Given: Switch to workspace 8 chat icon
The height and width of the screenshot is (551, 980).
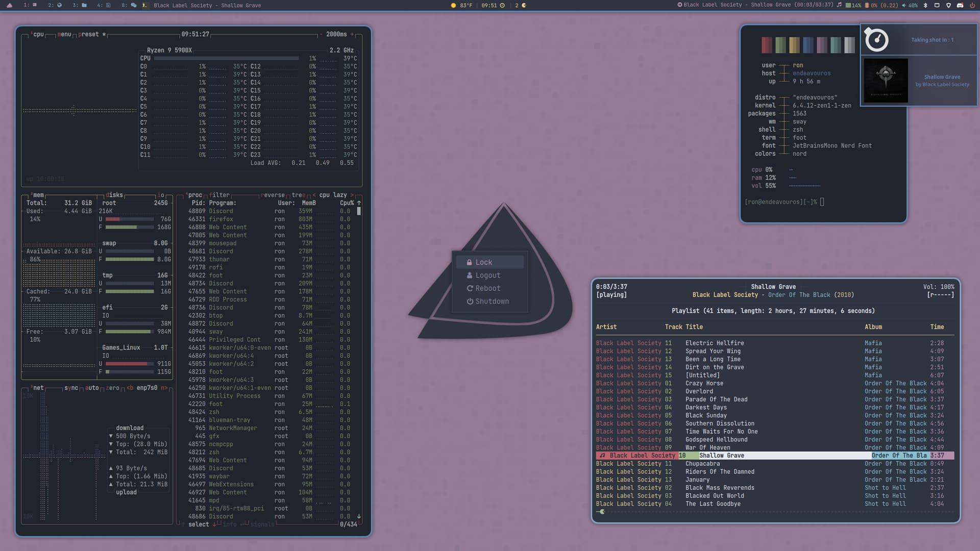Looking at the screenshot, I should pos(134,5).
